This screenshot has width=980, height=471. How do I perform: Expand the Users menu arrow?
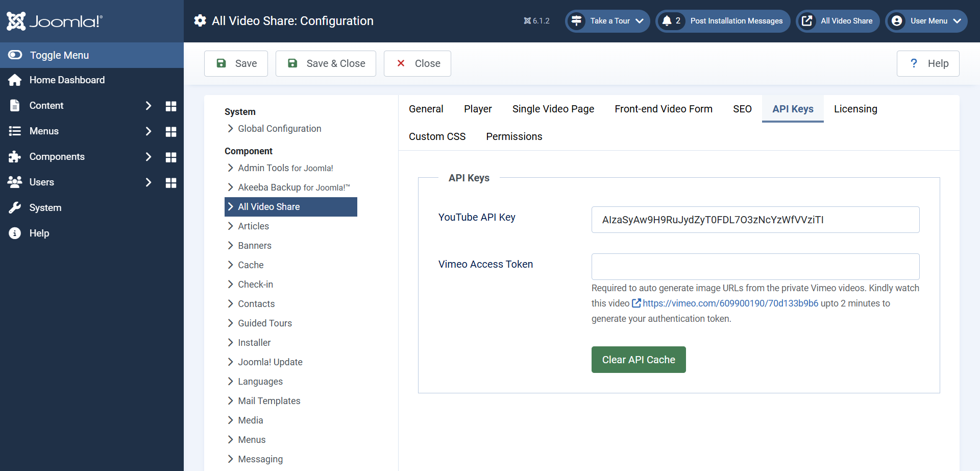148,182
